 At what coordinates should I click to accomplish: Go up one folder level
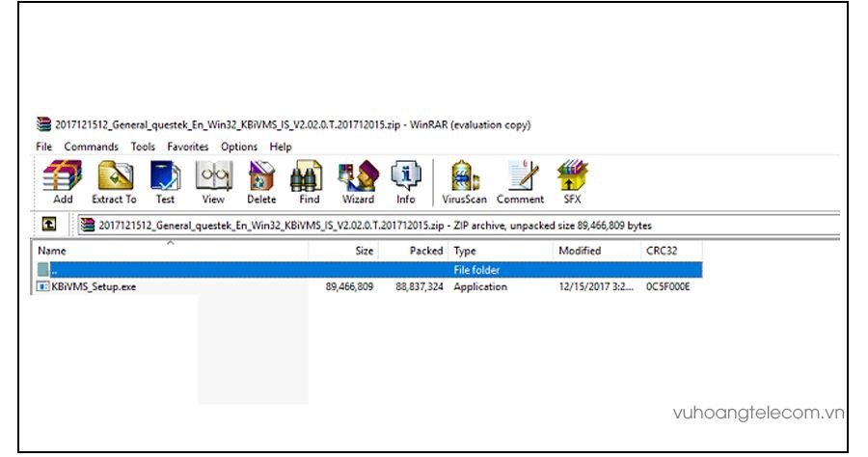(49, 224)
